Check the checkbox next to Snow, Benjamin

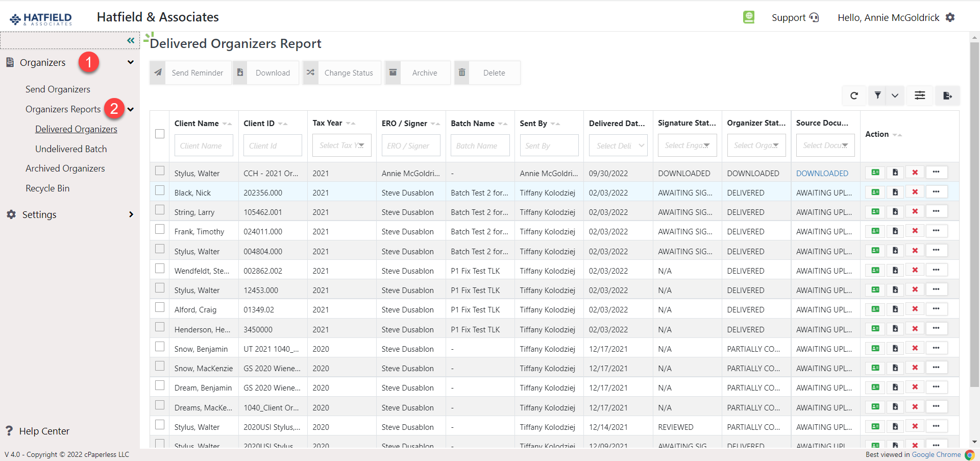pyautogui.click(x=160, y=346)
